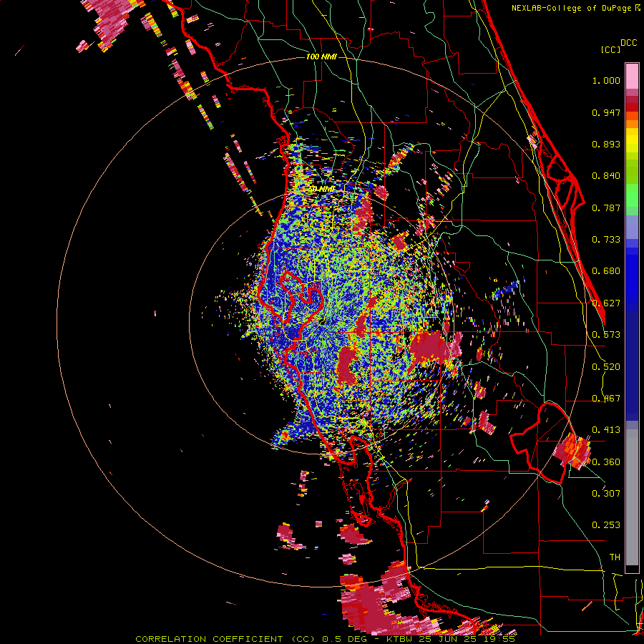Click the [CC] units label

click(611, 49)
